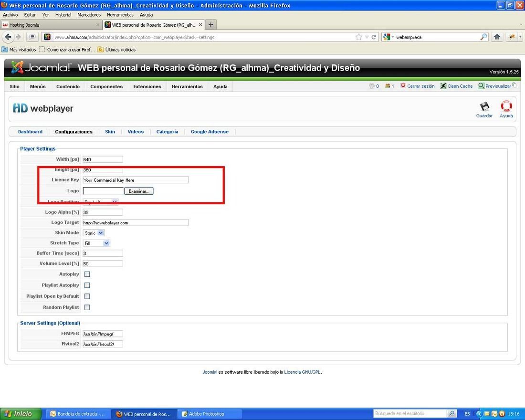Click the messages count icon

[x=372, y=86]
